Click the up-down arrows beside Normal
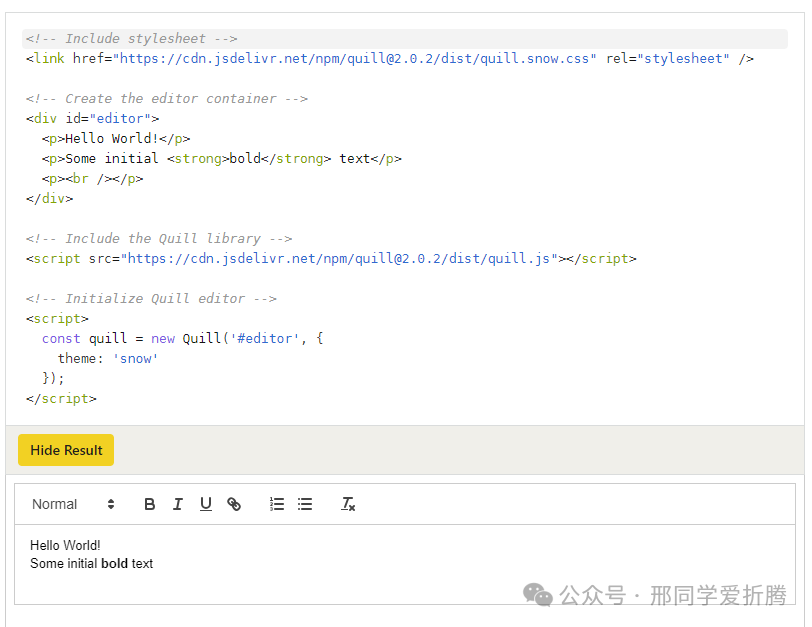 tap(111, 504)
